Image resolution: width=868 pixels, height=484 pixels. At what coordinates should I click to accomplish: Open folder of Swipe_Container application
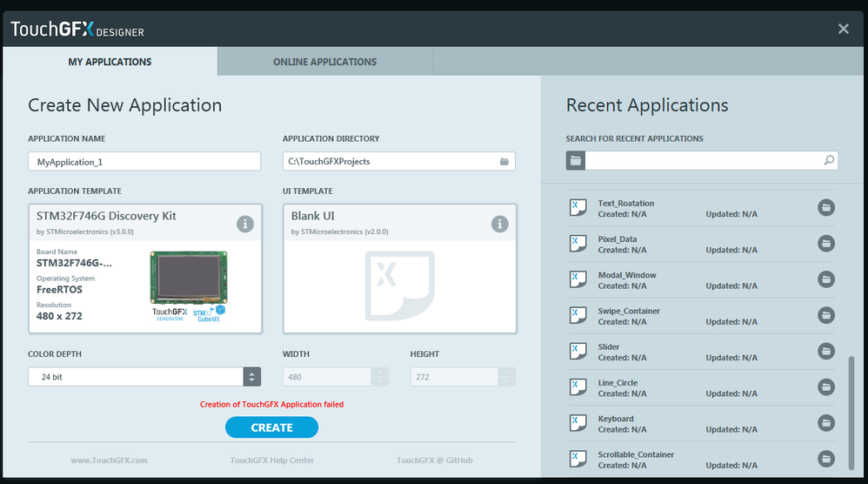pyautogui.click(x=826, y=315)
